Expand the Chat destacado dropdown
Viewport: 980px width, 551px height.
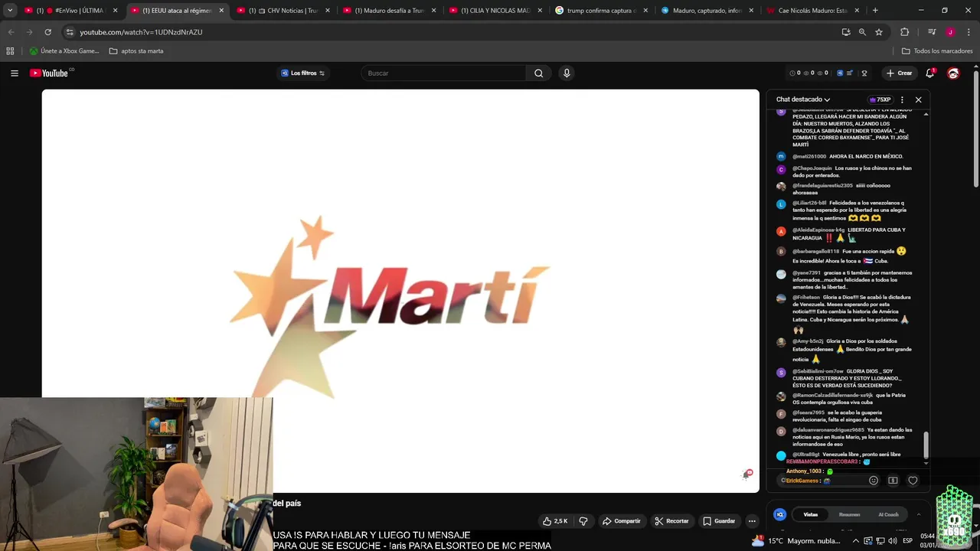tap(803, 99)
